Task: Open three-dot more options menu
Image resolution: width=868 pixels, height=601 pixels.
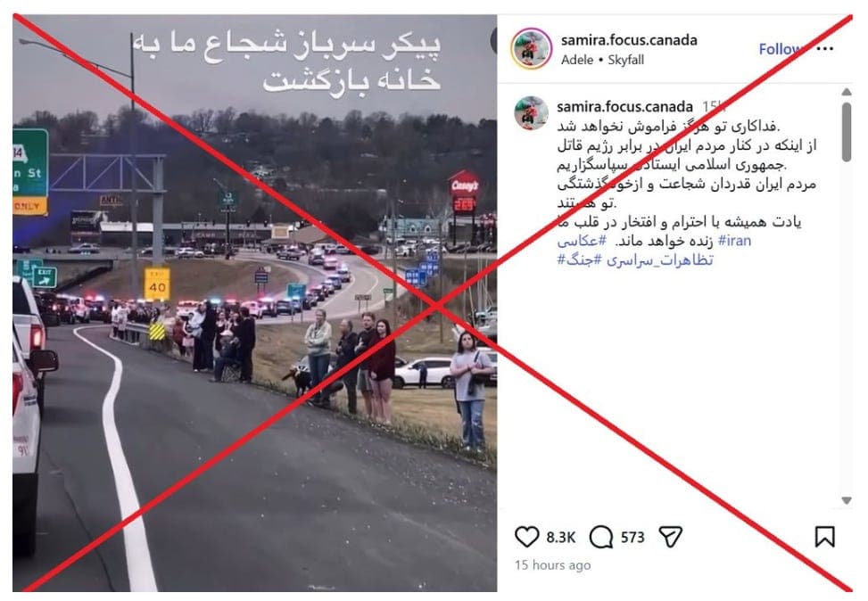Action: tap(825, 49)
